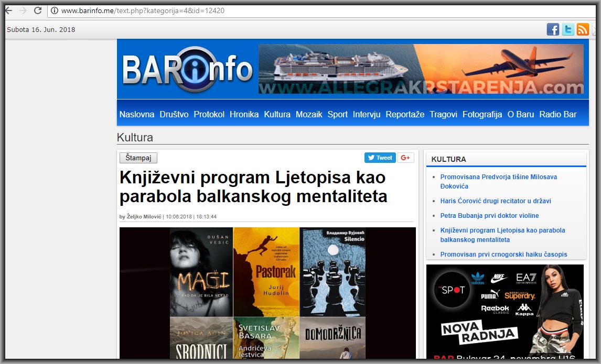Open the Društvo section
The image size is (601, 364).
(174, 115)
